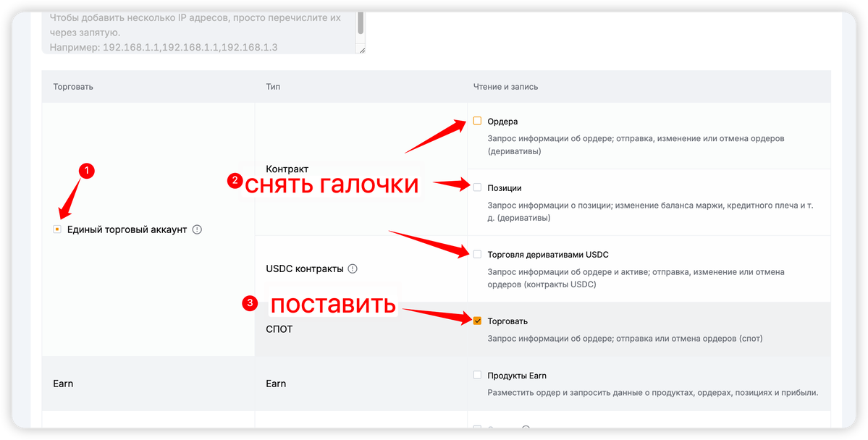The image size is (868, 440).
Task: Enable the Продукты Earn checkbox
Action: (477, 375)
